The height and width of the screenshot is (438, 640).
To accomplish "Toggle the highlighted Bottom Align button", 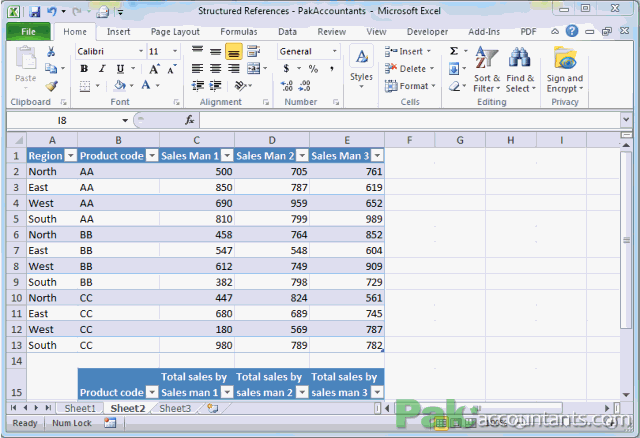I will (233, 52).
